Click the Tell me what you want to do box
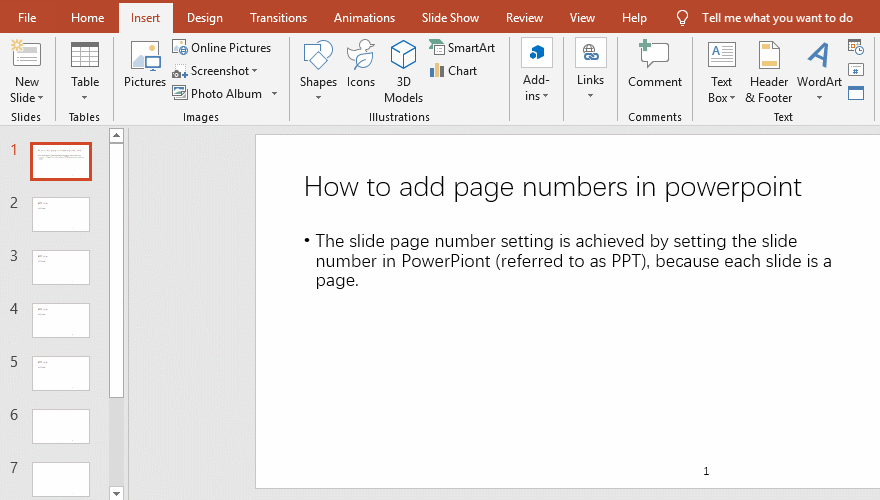This screenshot has height=500, width=880. (x=777, y=18)
